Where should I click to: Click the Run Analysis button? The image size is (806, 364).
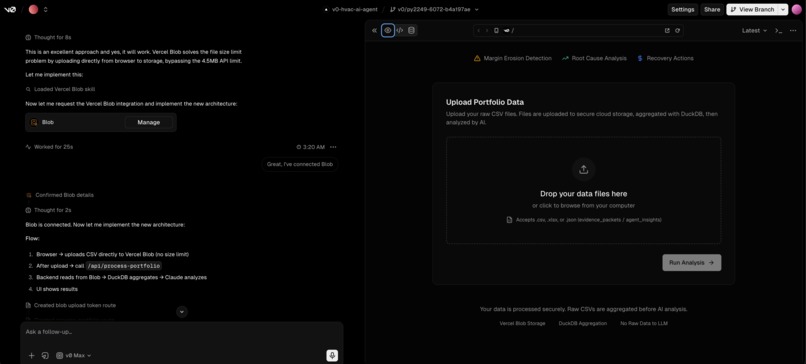click(x=691, y=262)
